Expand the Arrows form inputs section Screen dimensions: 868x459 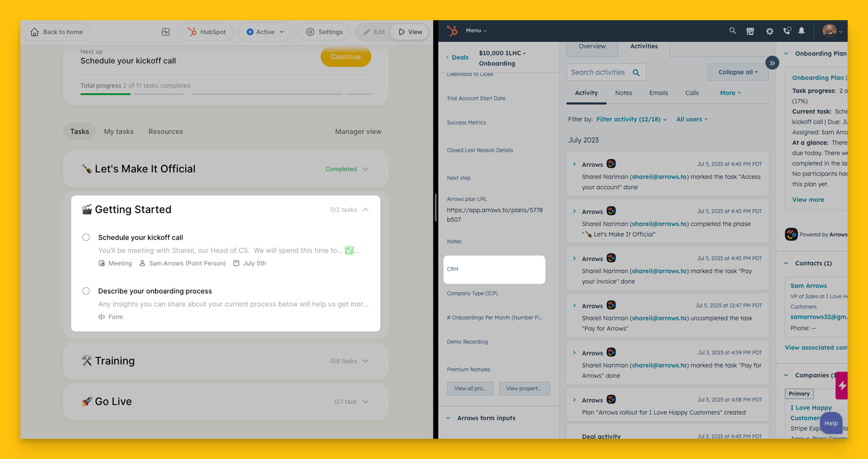[448, 418]
